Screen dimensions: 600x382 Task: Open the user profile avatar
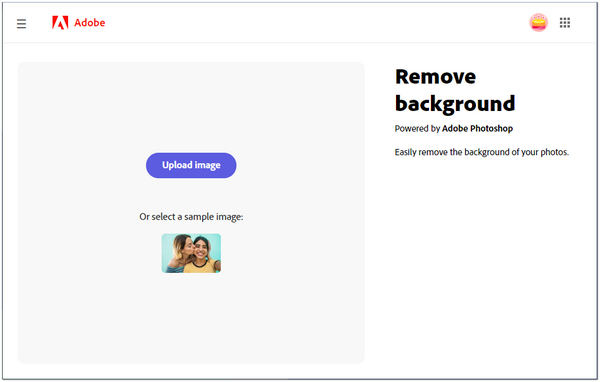(x=538, y=23)
